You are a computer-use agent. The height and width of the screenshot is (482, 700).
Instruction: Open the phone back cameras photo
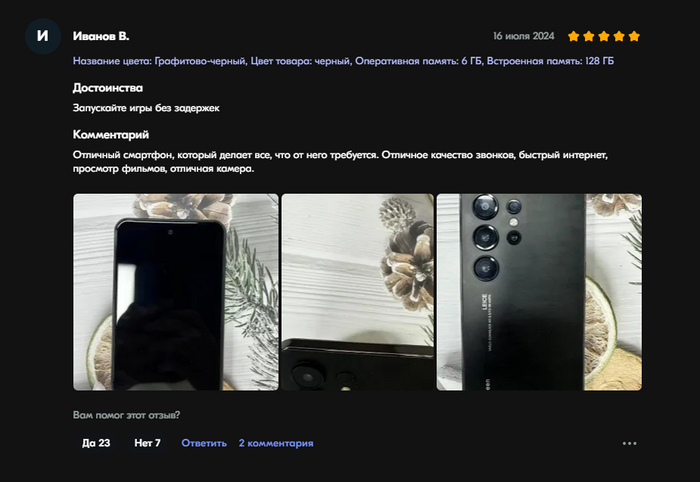[x=539, y=292]
